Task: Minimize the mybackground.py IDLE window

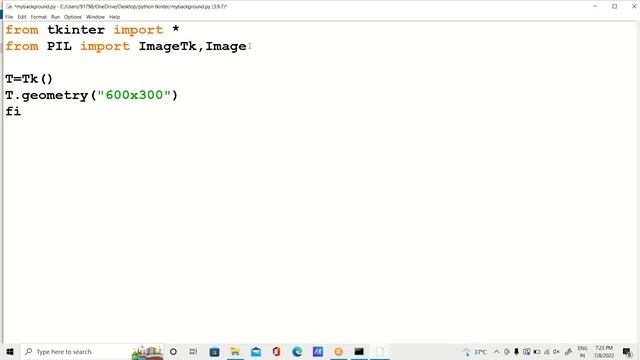Action: point(595,7)
